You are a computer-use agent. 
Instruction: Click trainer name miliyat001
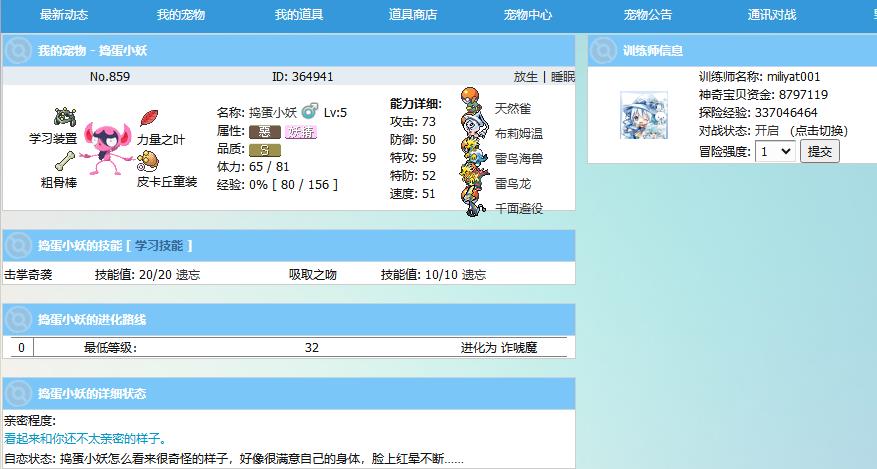coord(793,77)
